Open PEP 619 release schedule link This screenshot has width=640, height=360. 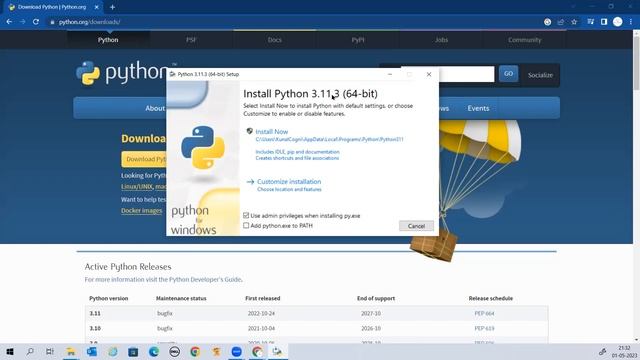coord(484,329)
